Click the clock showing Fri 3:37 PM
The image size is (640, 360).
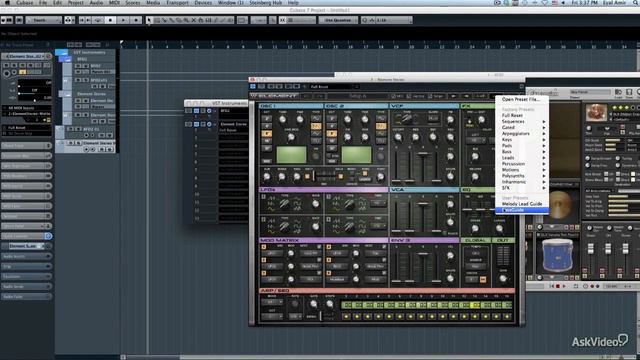(584, 3)
